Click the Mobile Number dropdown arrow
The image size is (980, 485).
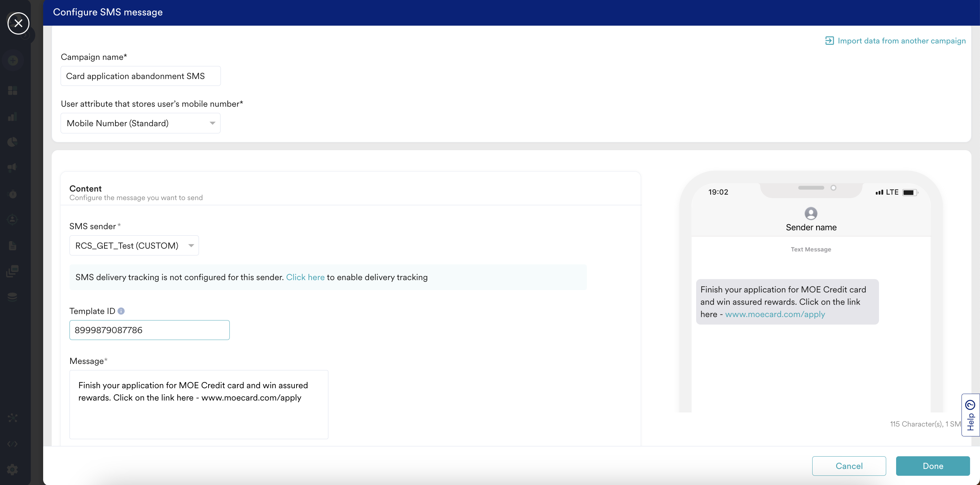[212, 123]
